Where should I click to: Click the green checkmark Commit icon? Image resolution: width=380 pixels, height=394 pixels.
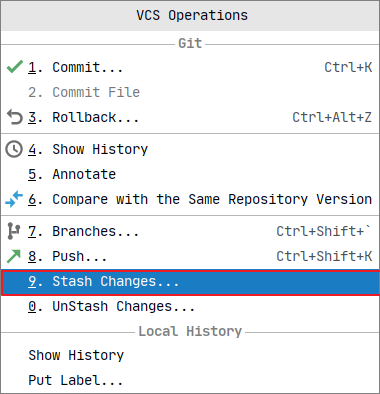coord(14,67)
